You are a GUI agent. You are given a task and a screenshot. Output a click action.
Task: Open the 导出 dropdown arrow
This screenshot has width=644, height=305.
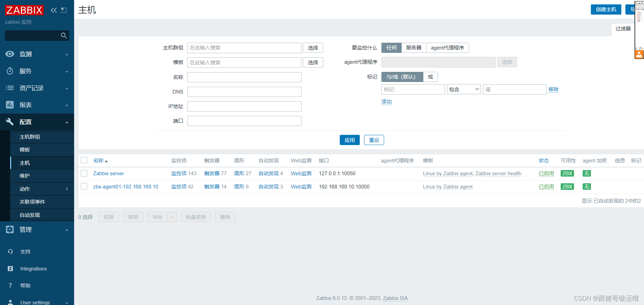click(x=172, y=217)
